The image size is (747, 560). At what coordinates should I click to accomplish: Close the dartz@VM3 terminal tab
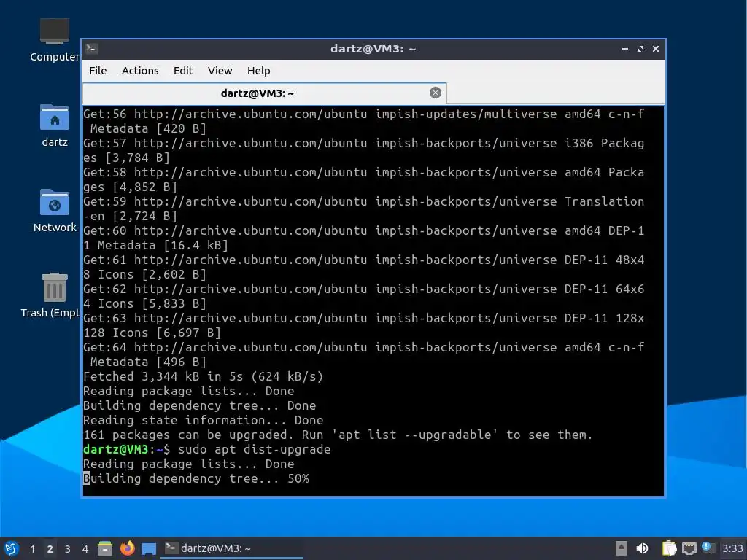tap(435, 93)
